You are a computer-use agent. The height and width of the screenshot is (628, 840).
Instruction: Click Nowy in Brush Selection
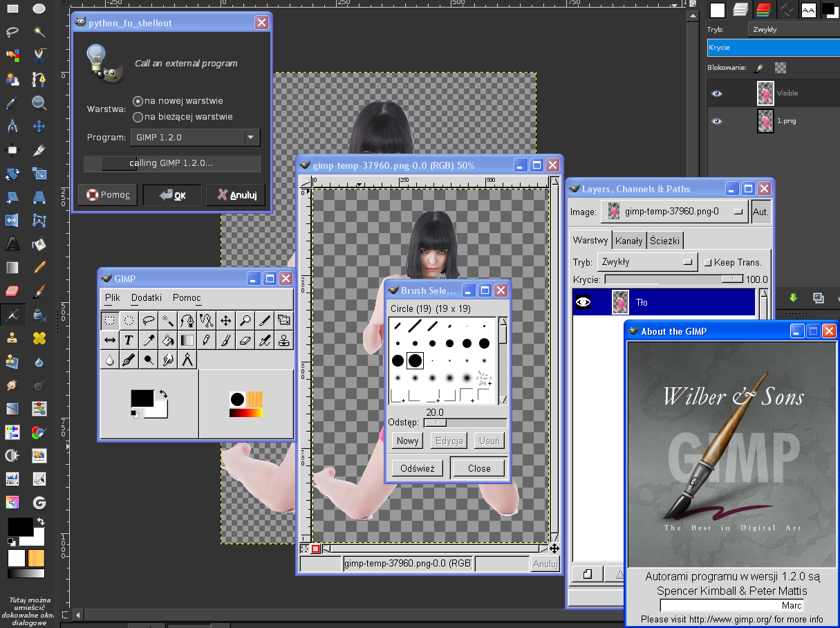(x=407, y=441)
